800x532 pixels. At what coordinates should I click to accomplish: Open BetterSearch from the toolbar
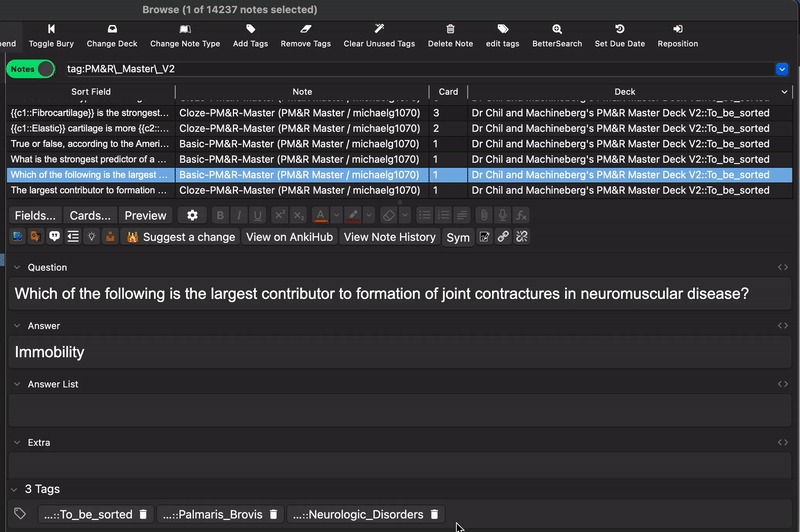pos(557,30)
